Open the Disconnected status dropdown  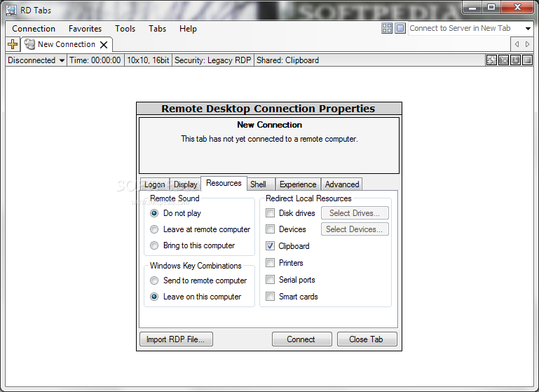point(36,60)
